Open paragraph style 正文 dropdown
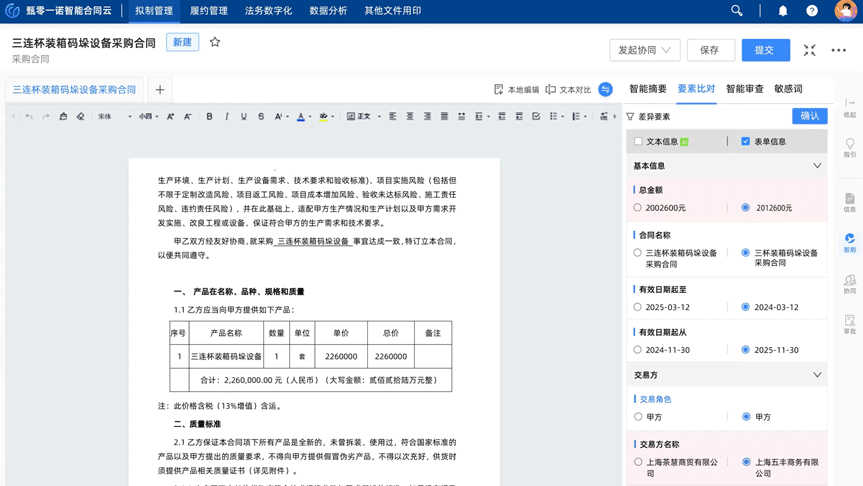The width and height of the screenshot is (863, 486). tap(364, 116)
